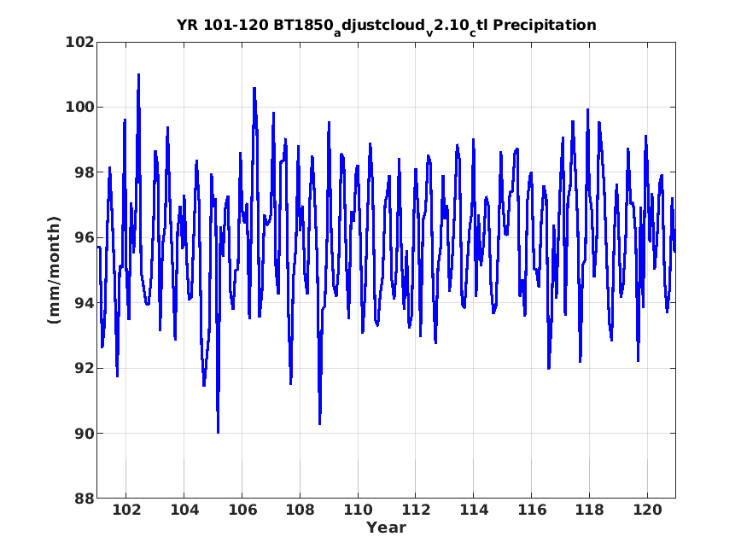
Task: Click x-axis tick label 116
Action: (x=531, y=510)
